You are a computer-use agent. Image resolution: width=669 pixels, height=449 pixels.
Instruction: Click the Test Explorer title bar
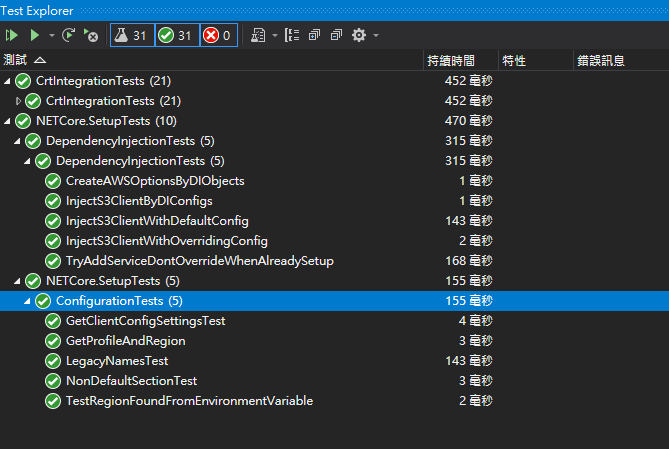334,10
